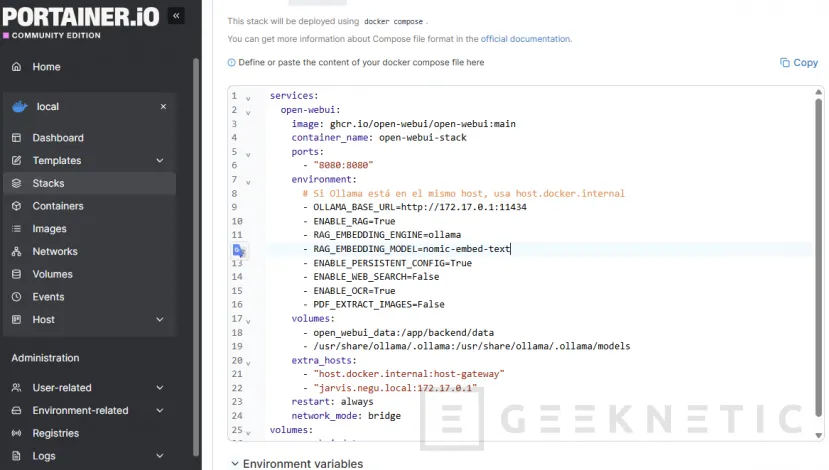
Task: Expand the Logs submenu chevron
Action: coord(160,456)
